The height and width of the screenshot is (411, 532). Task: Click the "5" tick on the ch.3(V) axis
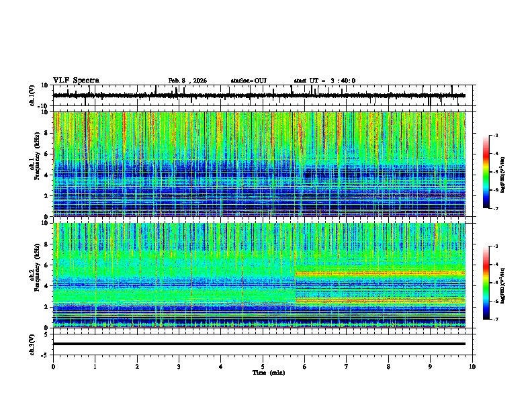pos(46,334)
